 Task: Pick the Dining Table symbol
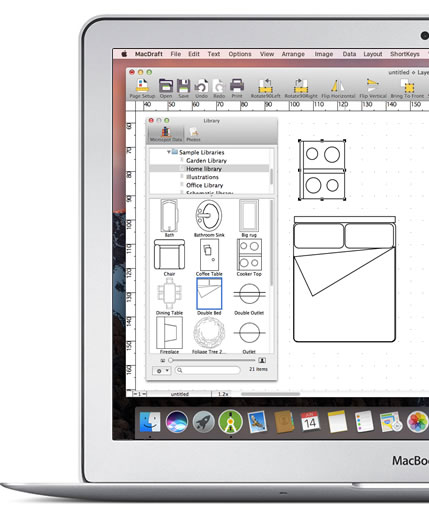(169, 296)
